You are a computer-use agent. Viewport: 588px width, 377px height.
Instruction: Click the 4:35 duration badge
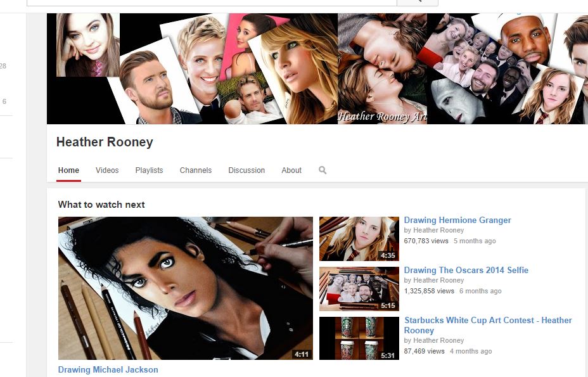click(x=388, y=255)
